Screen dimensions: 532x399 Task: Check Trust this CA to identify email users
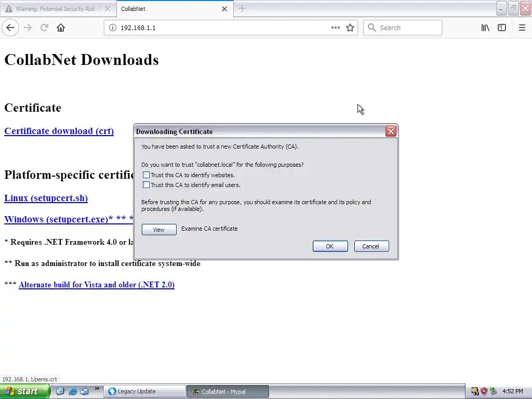(x=146, y=185)
